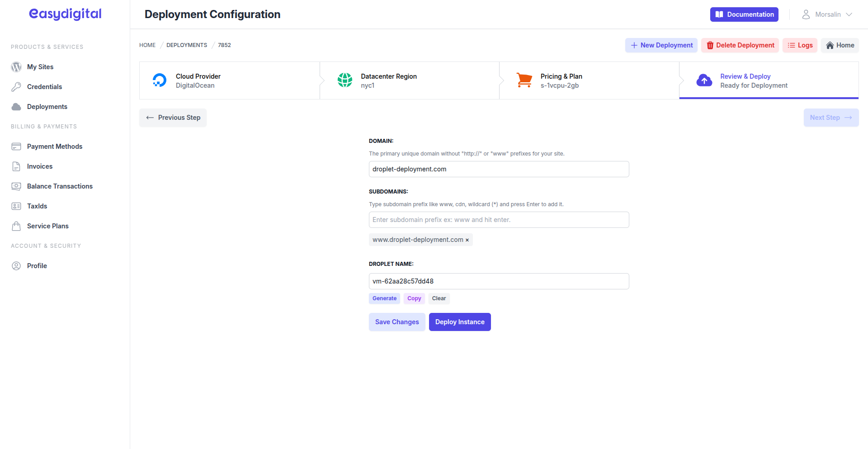Click the money icon beside Balance Transactions

pyautogui.click(x=16, y=186)
